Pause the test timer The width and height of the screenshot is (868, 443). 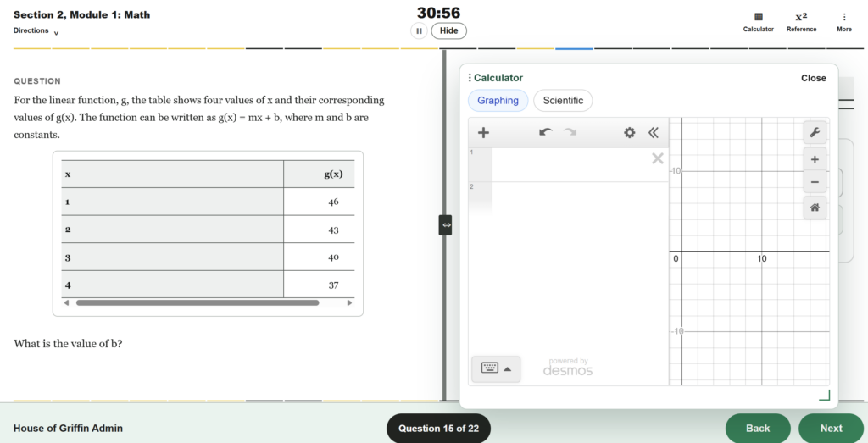419,31
